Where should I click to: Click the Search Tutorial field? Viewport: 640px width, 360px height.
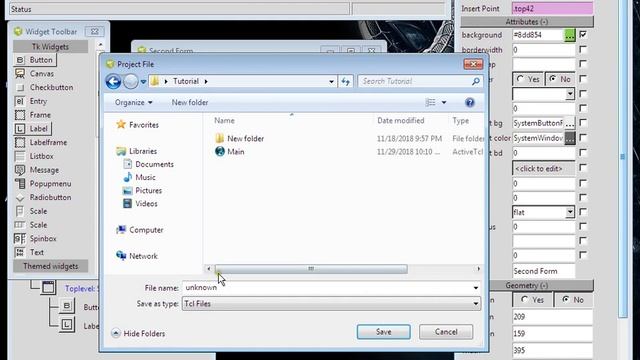[x=414, y=81]
